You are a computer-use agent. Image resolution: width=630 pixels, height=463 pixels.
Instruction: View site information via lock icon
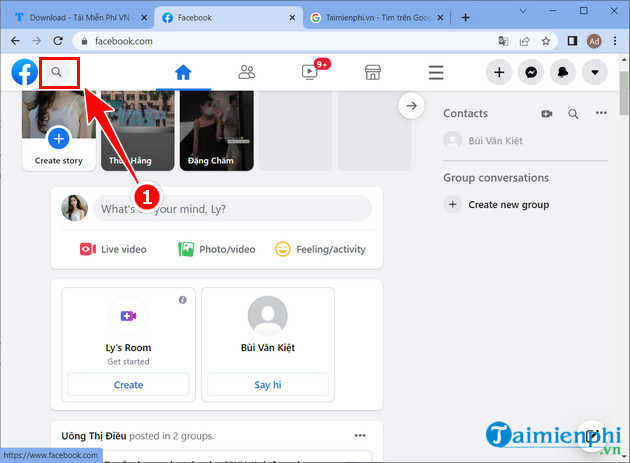pyautogui.click(x=84, y=41)
